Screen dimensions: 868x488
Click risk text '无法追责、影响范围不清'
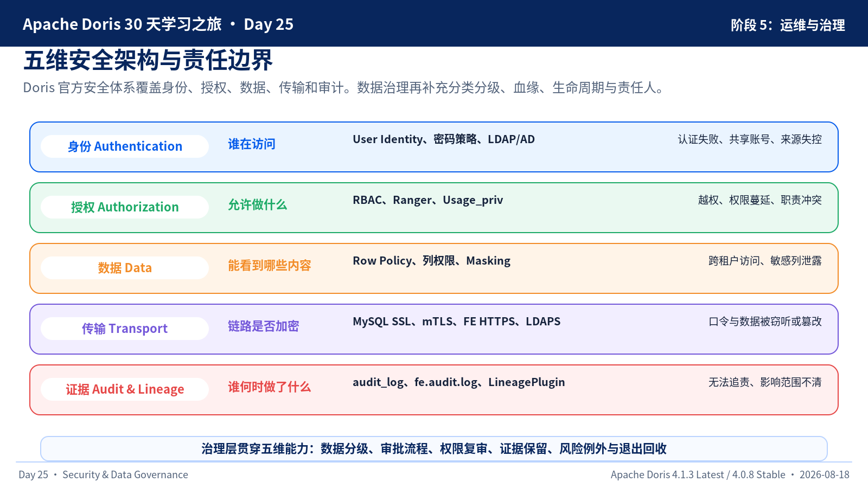click(x=765, y=382)
